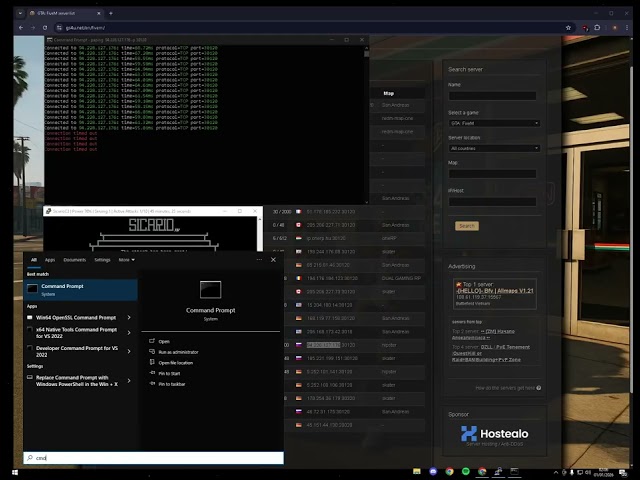Screen dimensions: 640x480
Task: Close the Windows search panel
Action: click(x=273, y=260)
